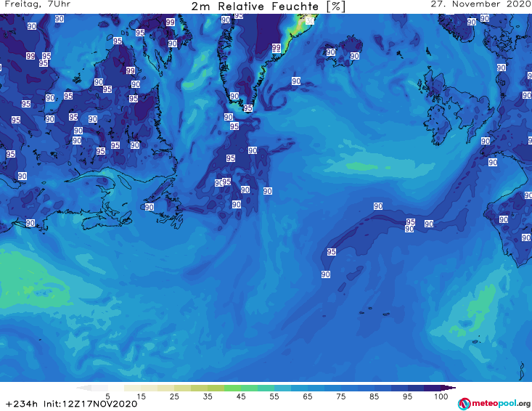Click the colorbar tick label 45

tap(240, 396)
